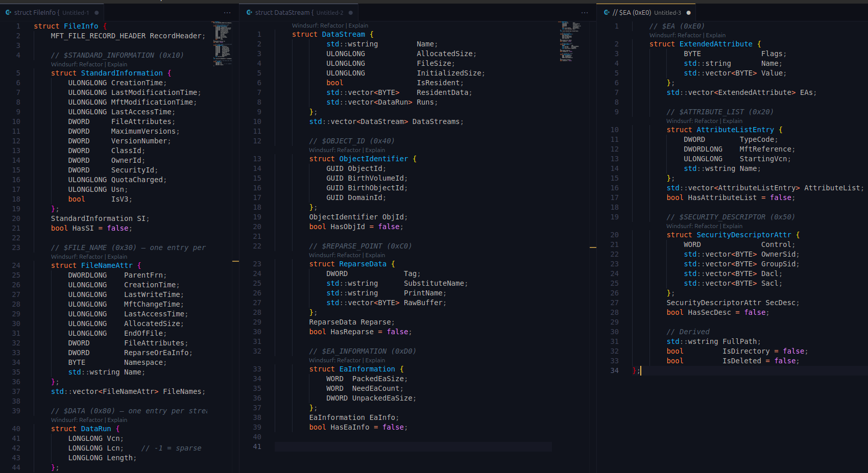Click Explain above struct DataStream
The height and width of the screenshot is (473, 868).
pos(358,26)
